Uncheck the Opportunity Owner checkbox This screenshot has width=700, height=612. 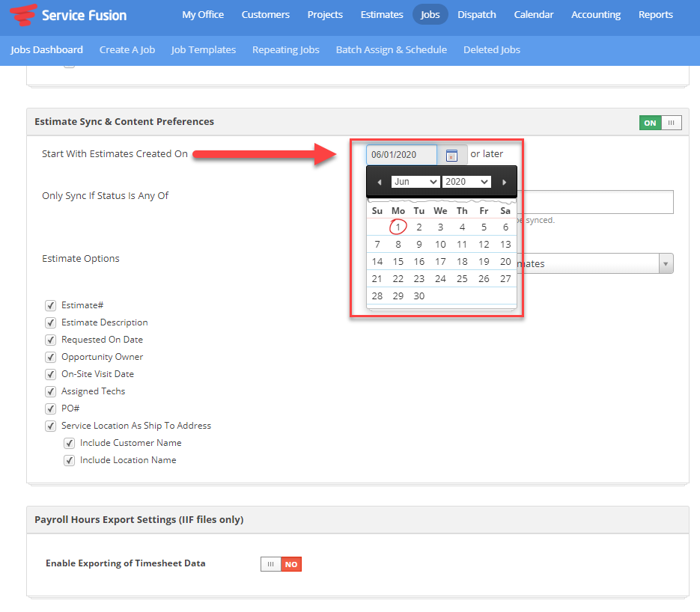pos(51,357)
